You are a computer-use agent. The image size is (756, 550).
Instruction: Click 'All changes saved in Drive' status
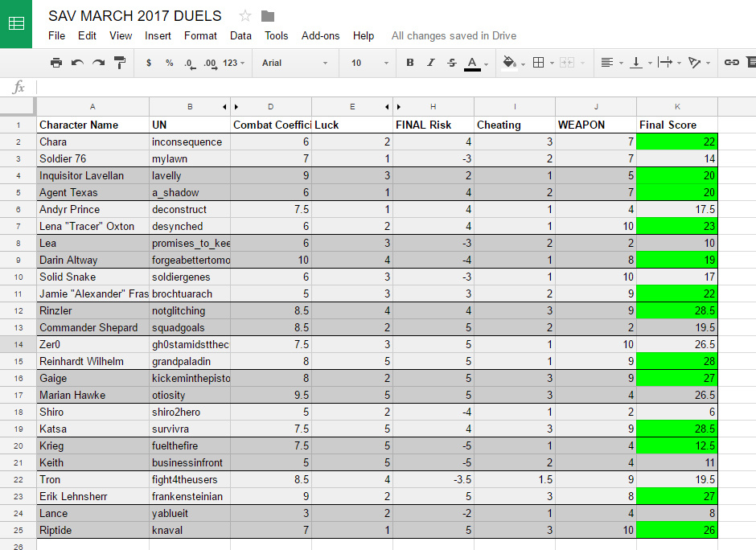454,35
